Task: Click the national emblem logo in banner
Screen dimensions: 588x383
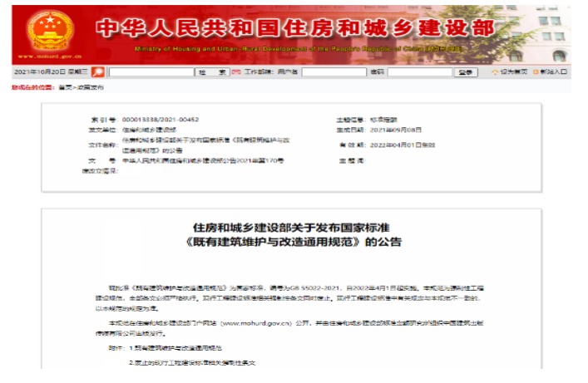Action: coord(50,31)
